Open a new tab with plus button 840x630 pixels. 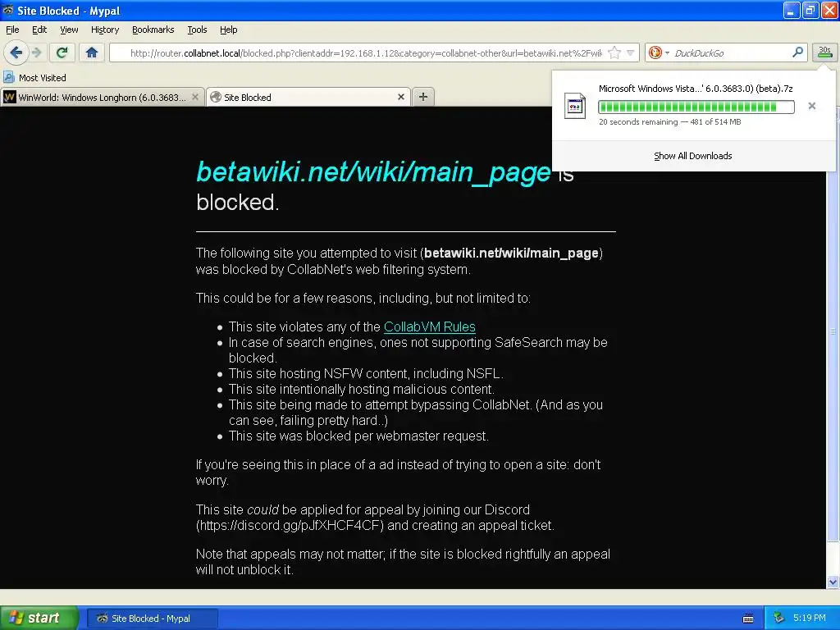coord(423,97)
